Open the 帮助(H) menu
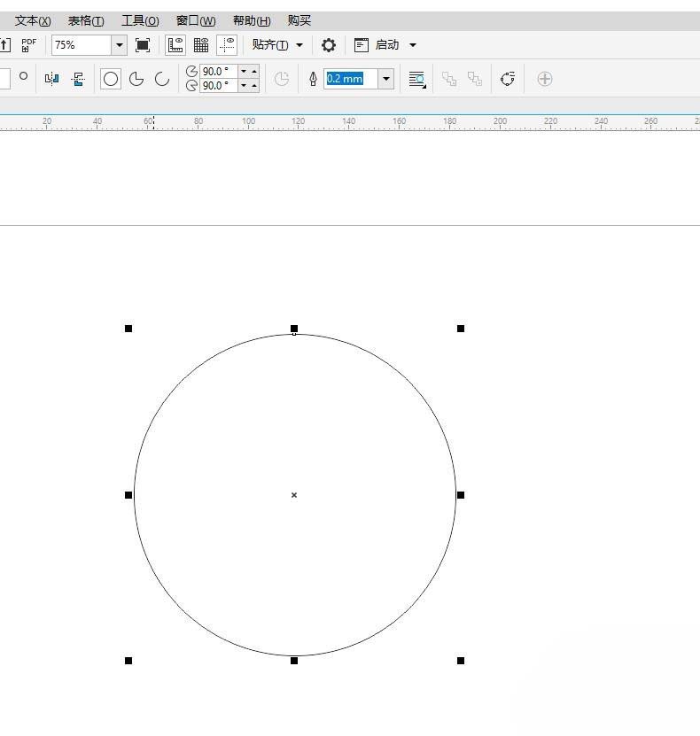Screen dimensions: 700x736 (252, 20)
